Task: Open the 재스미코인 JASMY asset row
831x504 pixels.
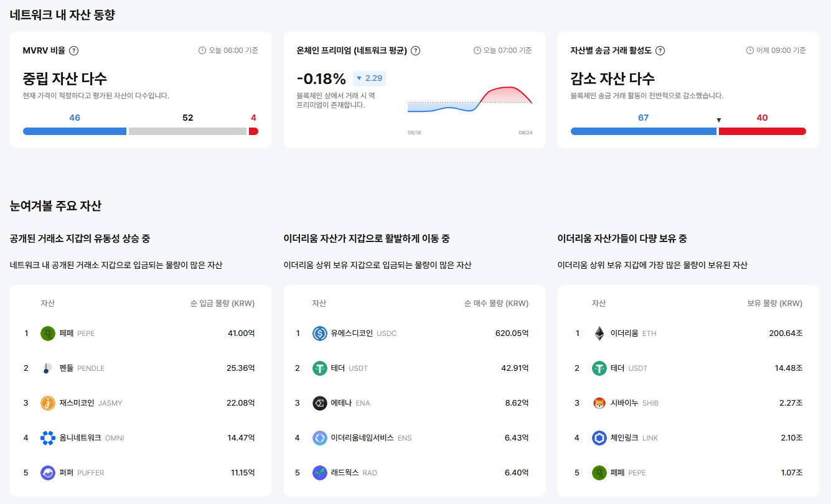Action: (141, 403)
